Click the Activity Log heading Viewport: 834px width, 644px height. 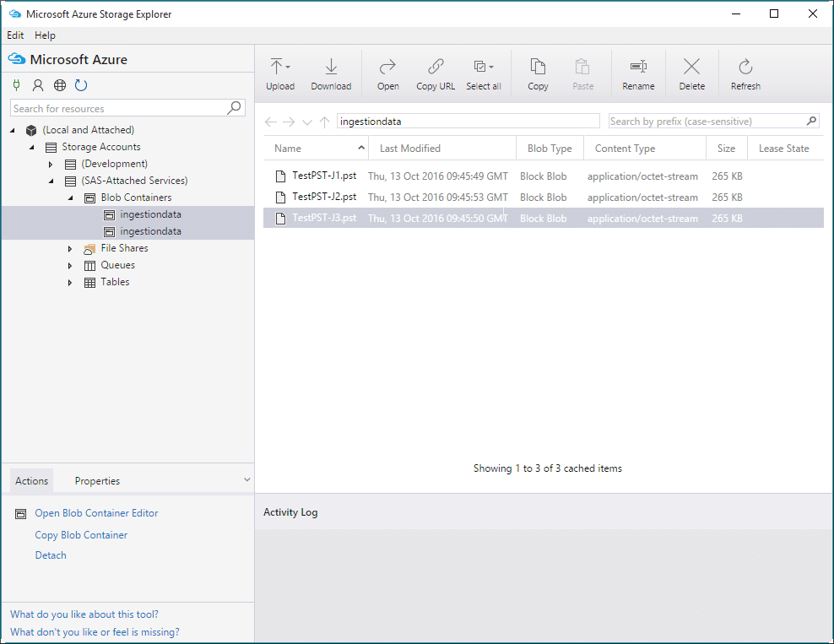click(290, 512)
